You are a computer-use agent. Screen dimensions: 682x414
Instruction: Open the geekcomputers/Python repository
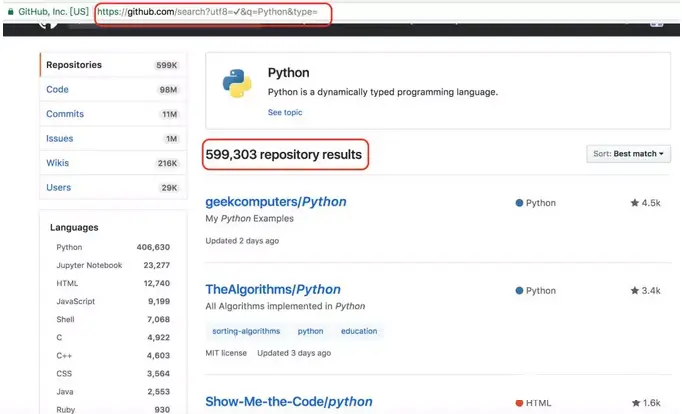point(276,202)
